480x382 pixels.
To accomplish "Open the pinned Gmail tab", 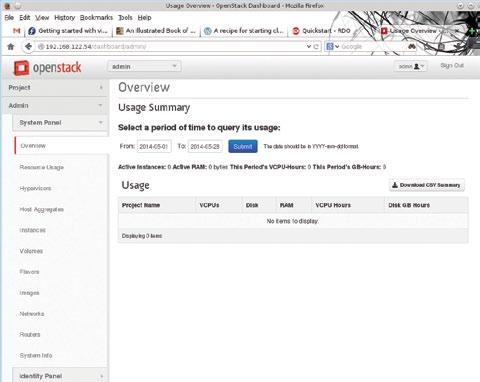I will pos(17,31).
